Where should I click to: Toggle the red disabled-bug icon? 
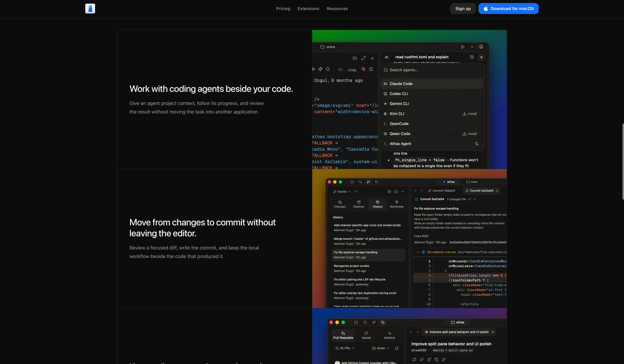363,69
